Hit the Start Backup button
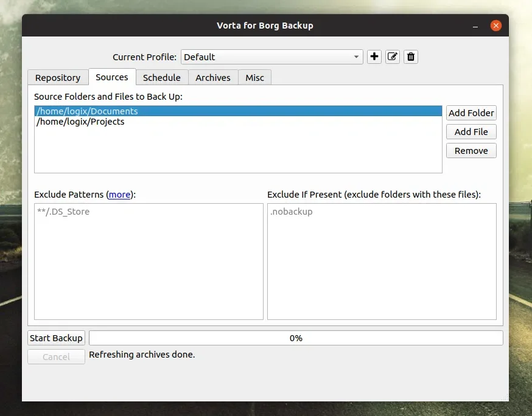This screenshot has height=416, width=532. pyautogui.click(x=56, y=338)
